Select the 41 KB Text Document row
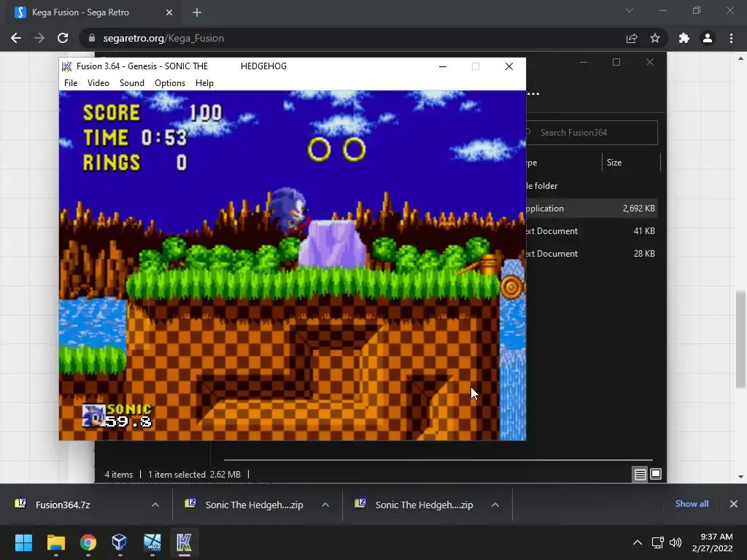Screen dimensions: 747x560 pos(592,231)
